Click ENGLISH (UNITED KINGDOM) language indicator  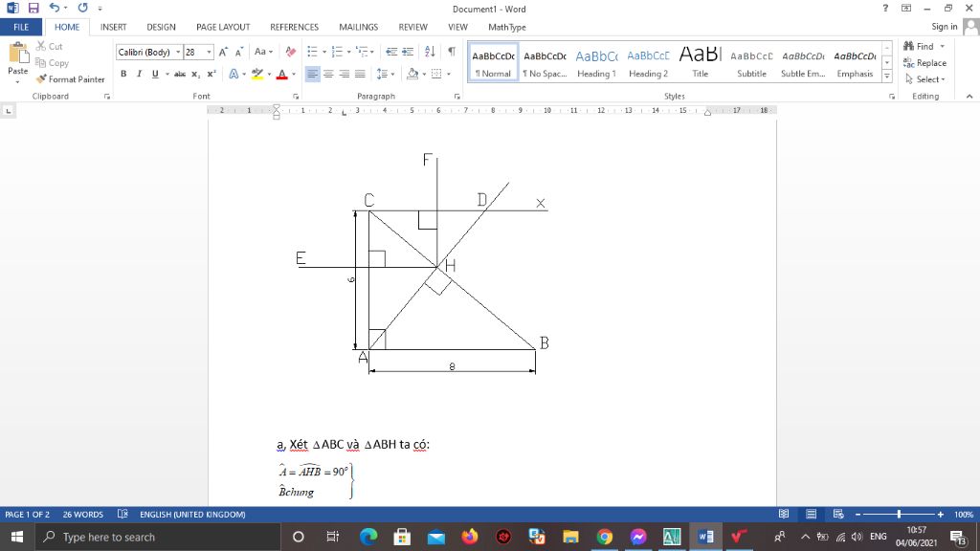pos(192,514)
